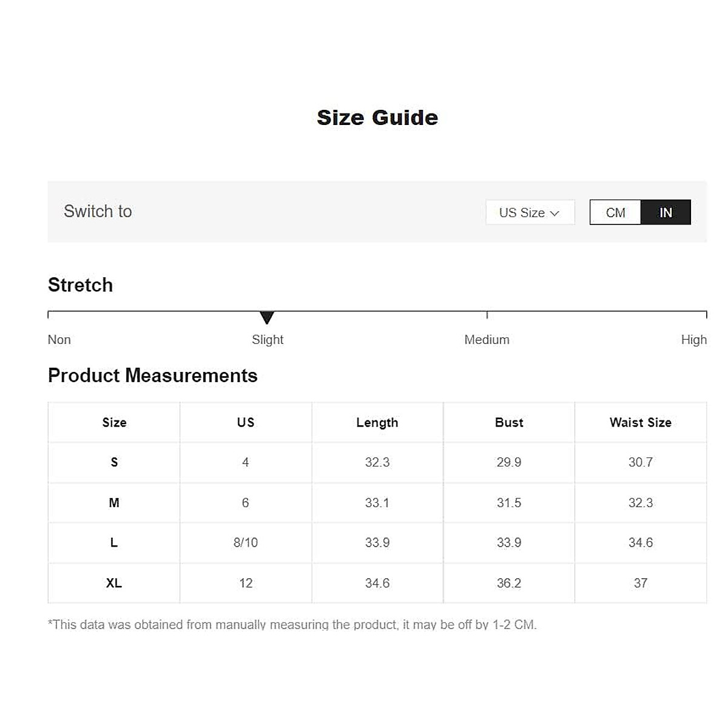Click the US column header
728x728 pixels.
point(246,422)
